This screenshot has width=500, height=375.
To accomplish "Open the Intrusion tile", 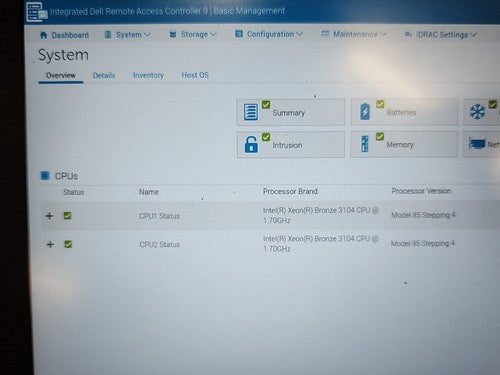I will pyautogui.click(x=291, y=144).
